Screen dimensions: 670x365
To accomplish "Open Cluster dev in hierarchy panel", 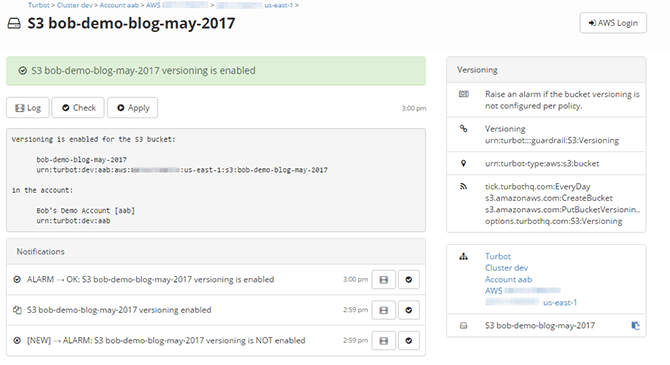I will (x=506, y=268).
